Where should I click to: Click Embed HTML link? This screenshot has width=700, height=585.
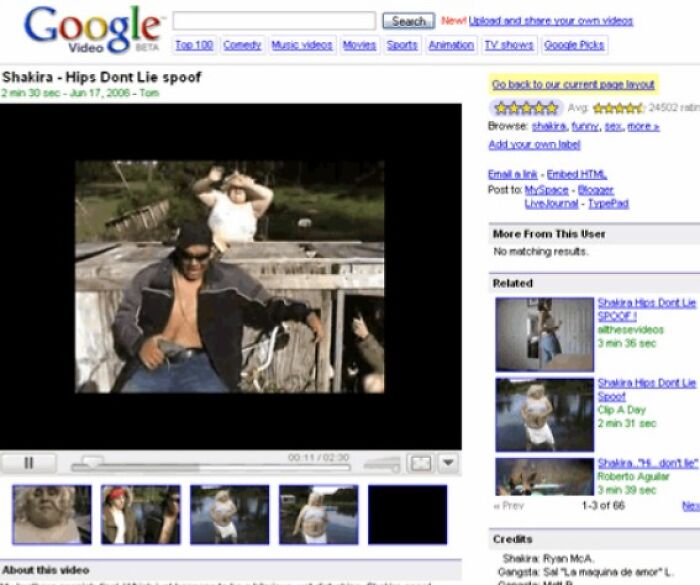coord(577,174)
